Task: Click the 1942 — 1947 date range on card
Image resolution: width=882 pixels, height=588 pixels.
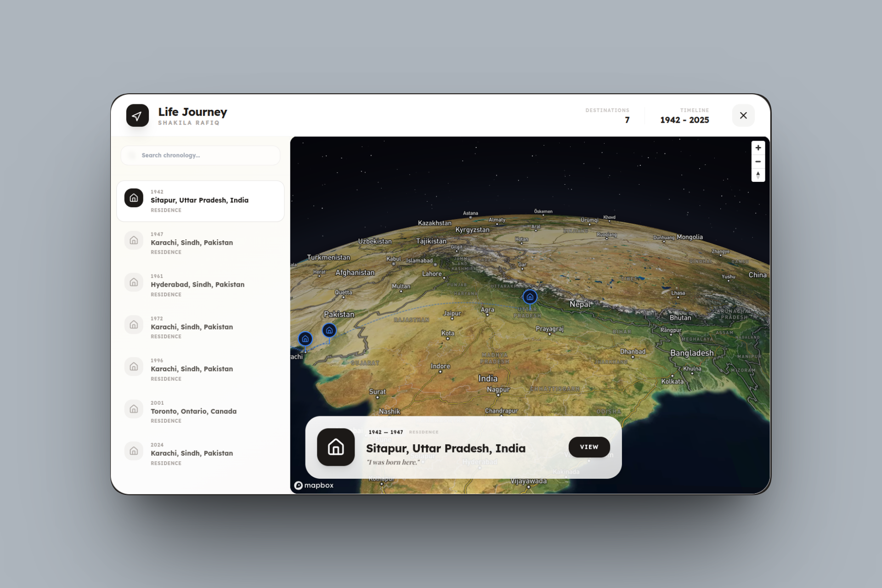Action: [x=386, y=432]
